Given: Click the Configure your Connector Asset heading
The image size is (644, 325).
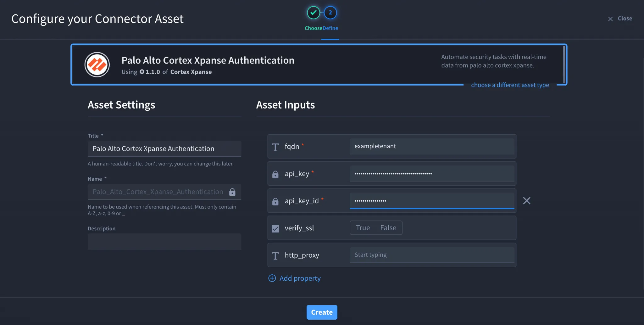Looking at the screenshot, I should 97,19.
